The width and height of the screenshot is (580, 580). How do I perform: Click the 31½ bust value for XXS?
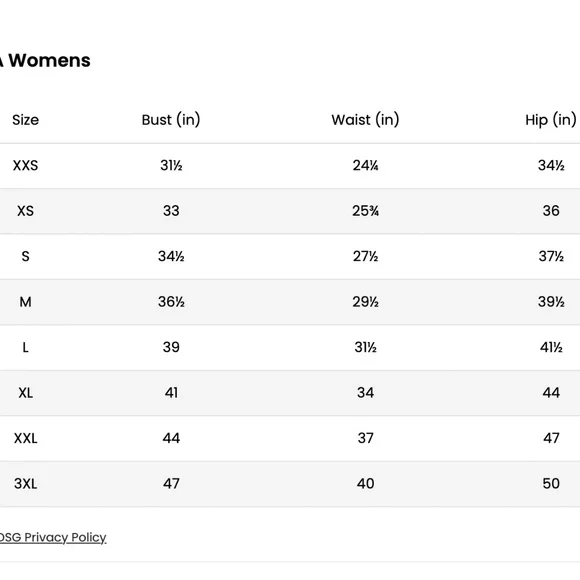(171, 165)
